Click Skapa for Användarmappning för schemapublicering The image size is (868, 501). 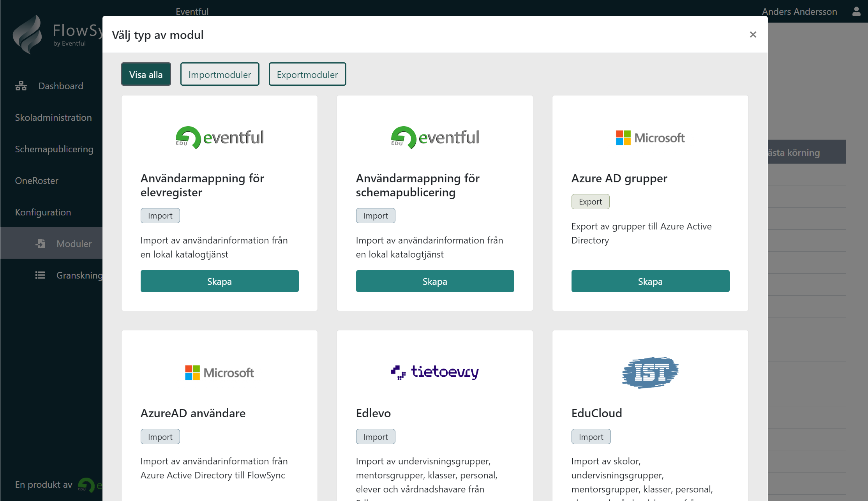(435, 281)
